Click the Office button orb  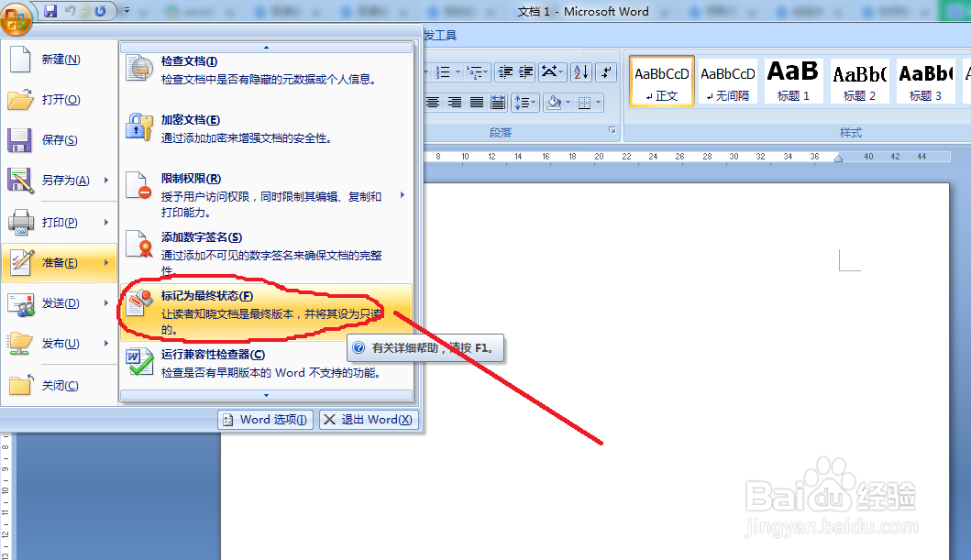point(16,18)
